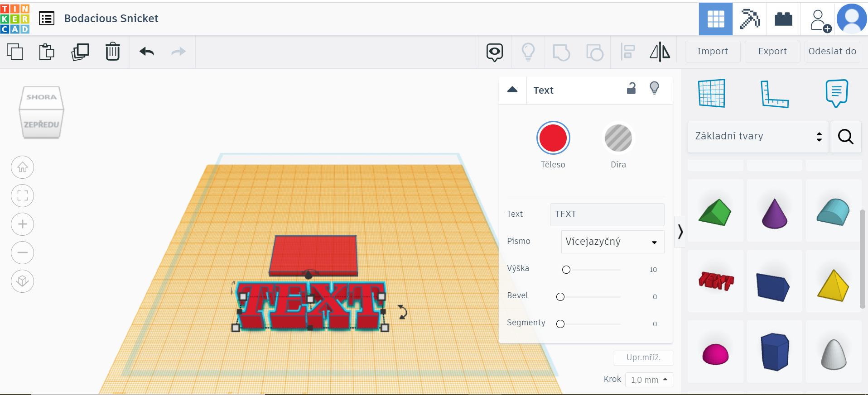Select the magenta half sphere shape
This screenshot has width=868, height=395.
[x=715, y=354]
